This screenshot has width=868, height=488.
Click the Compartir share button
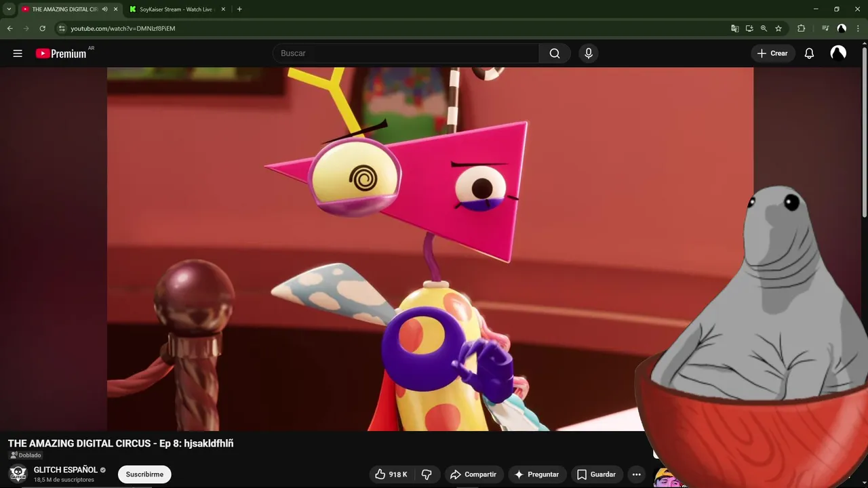coord(473,474)
